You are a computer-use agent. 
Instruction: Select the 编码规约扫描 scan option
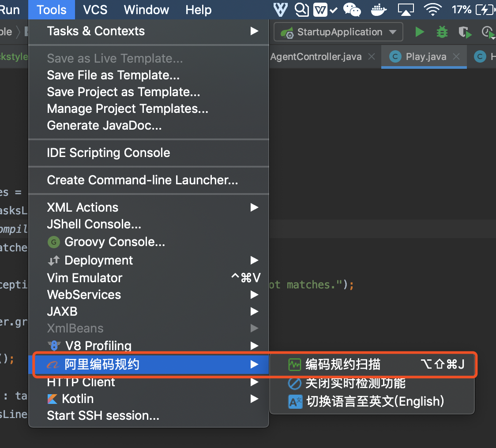(372, 365)
